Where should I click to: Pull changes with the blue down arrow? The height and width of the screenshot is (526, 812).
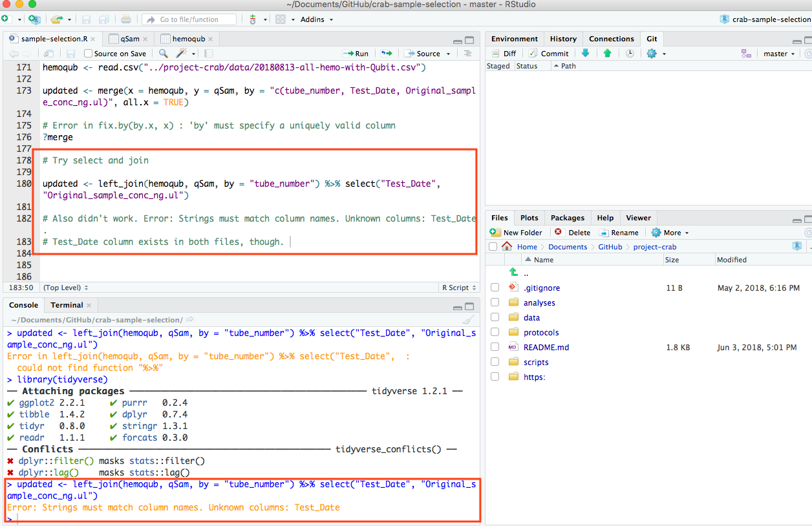point(586,53)
